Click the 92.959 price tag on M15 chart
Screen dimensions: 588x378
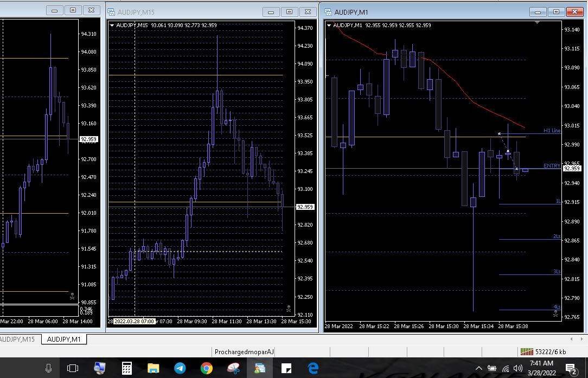pyautogui.click(x=305, y=207)
